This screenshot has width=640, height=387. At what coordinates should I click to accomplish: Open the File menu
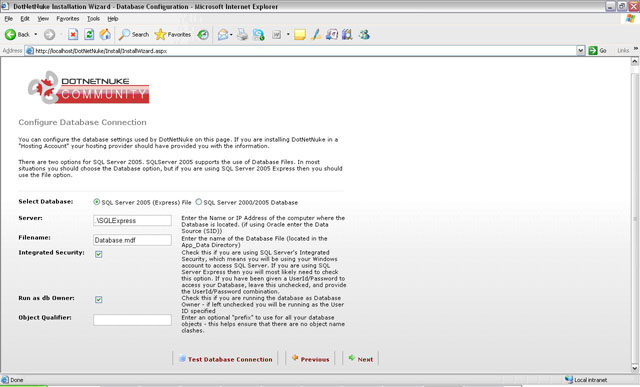pos(9,19)
